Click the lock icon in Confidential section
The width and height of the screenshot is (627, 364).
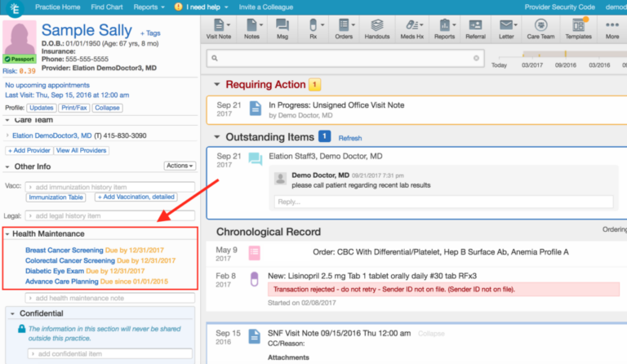tap(21, 329)
